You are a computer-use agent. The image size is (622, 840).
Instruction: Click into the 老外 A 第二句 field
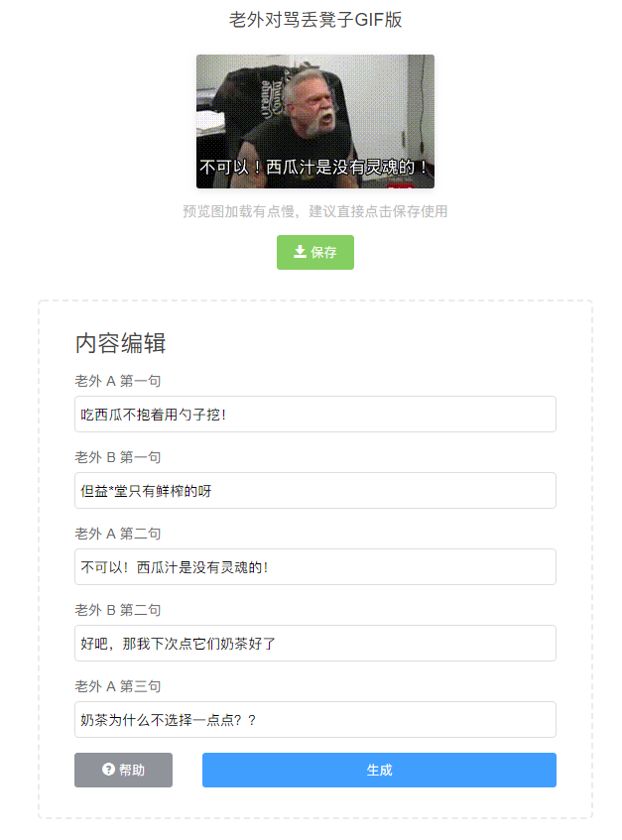(x=315, y=567)
